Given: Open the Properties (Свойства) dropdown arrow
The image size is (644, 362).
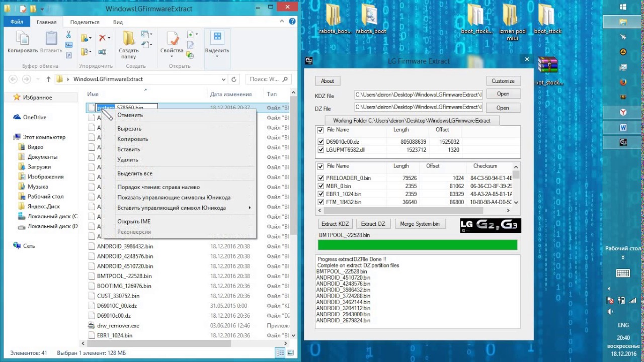Looking at the screenshot, I should [172, 56].
